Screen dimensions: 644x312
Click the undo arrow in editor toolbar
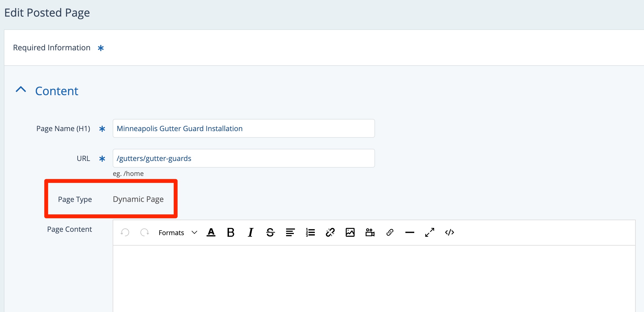click(125, 233)
